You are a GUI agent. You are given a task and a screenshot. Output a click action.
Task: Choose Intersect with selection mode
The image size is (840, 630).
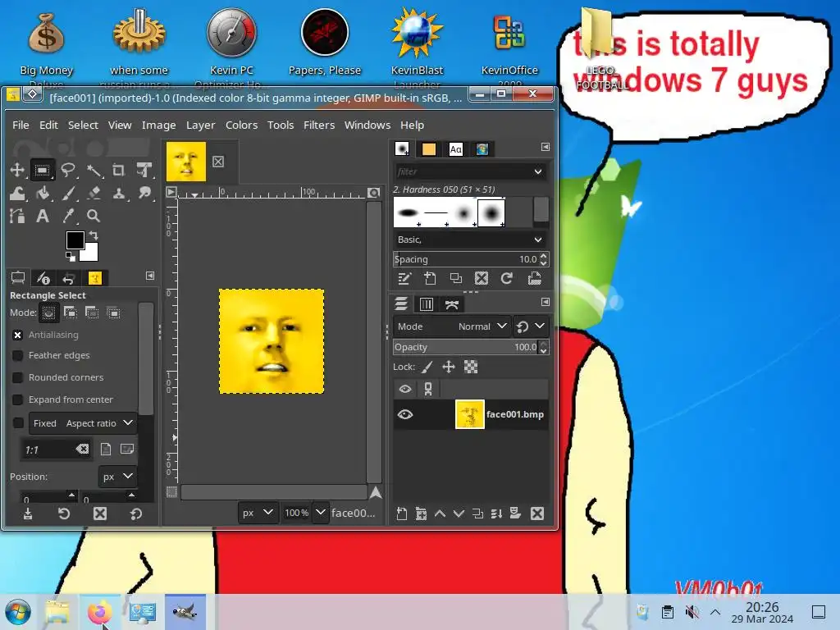(113, 313)
